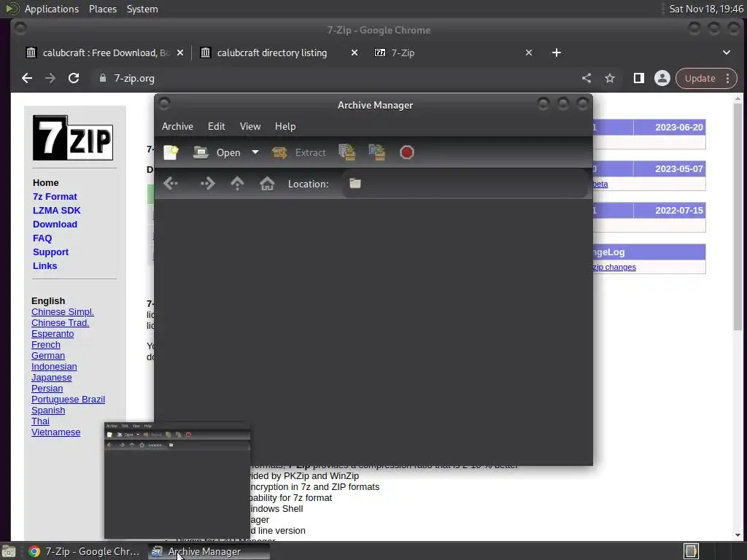Open the Download link in sidebar
This screenshot has height=560, width=747.
(55, 225)
